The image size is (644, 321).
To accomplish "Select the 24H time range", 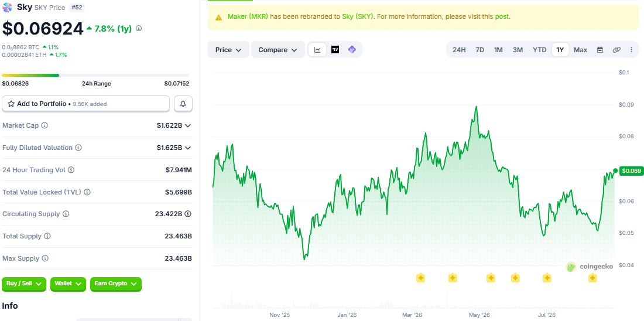I will click(459, 50).
